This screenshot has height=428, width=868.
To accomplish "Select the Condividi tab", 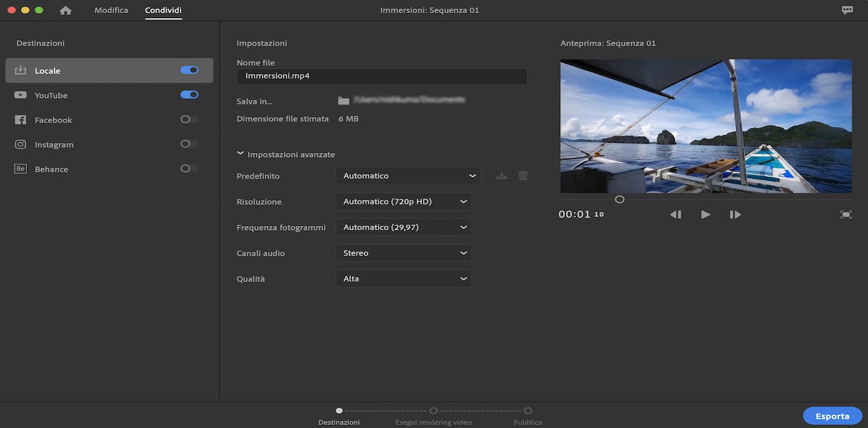I will [163, 10].
